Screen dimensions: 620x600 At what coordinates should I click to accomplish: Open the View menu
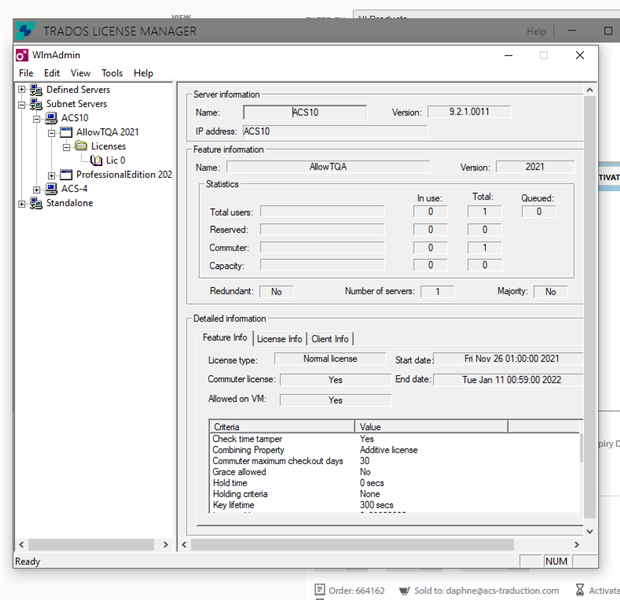(x=80, y=73)
